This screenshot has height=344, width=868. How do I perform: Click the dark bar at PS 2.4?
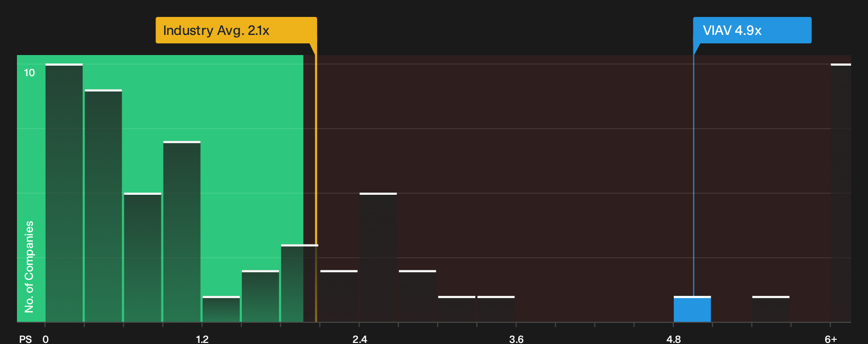(x=378, y=257)
